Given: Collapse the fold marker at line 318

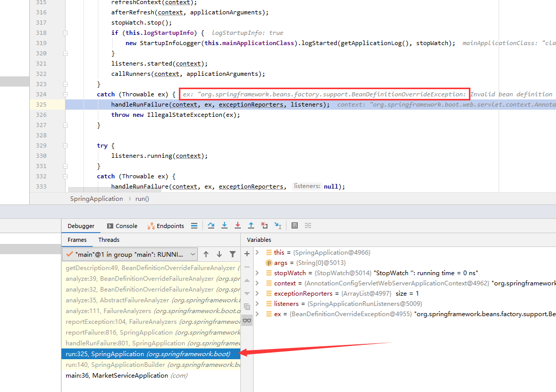Looking at the screenshot, I should tap(65, 33).
